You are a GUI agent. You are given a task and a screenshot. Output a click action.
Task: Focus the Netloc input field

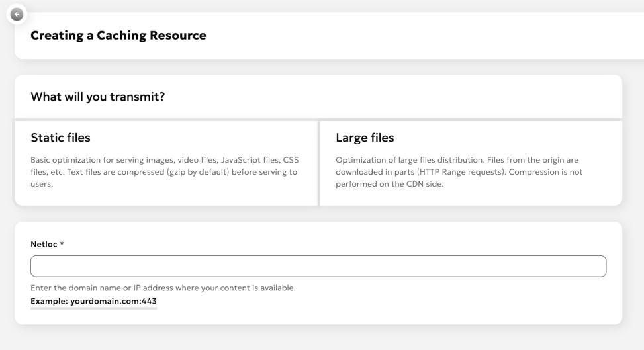point(318,266)
